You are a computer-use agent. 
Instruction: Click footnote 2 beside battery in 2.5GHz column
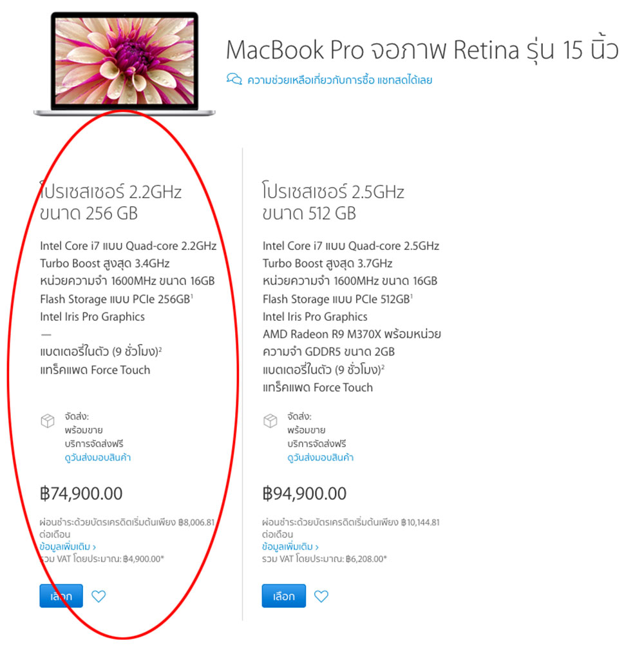click(383, 367)
